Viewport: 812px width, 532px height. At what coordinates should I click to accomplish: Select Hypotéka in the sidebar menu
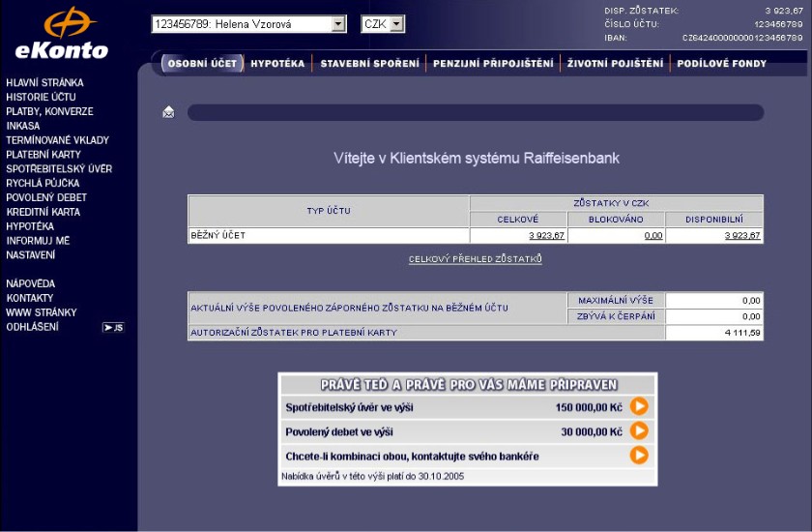point(30,226)
